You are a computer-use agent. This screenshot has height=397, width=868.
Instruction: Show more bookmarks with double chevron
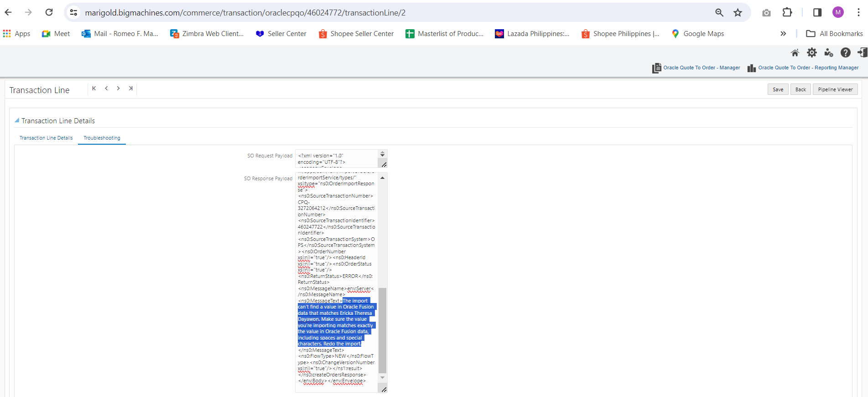783,34
